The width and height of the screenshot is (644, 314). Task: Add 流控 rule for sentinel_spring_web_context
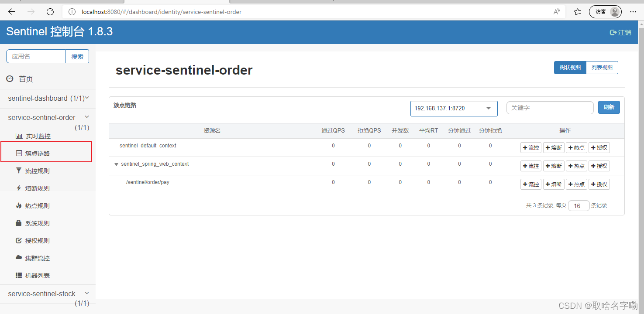click(x=531, y=166)
